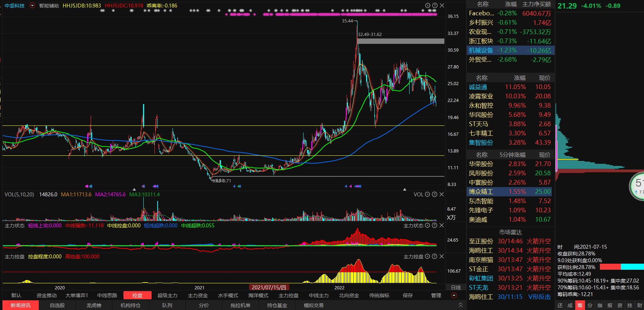Click the red-cyan profit ratio bar
This screenshot has width=644, height=310.
(622, 267)
